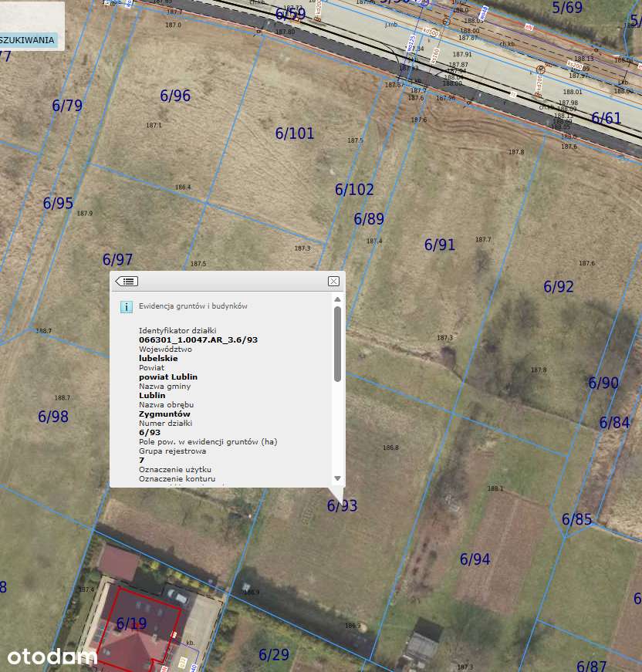The width and height of the screenshot is (642, 672).
Task: Click popup scrollbar down arrow
Action: [x=338, y=478]
